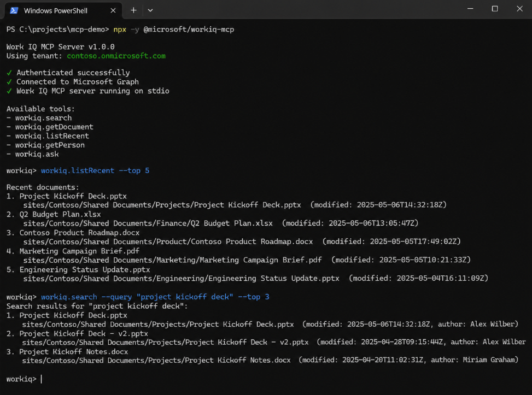Click modified timestamp 2025-05-05T10:21:33Z
Viewport: 532px width, 395px height.
(x=423, y=260)
